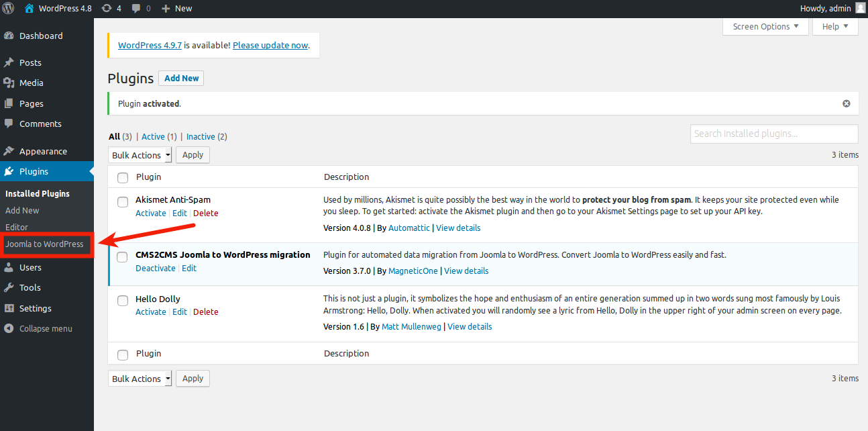Delete the Hello Dolly plugin

pyautogui.click(x=206, y=312)
